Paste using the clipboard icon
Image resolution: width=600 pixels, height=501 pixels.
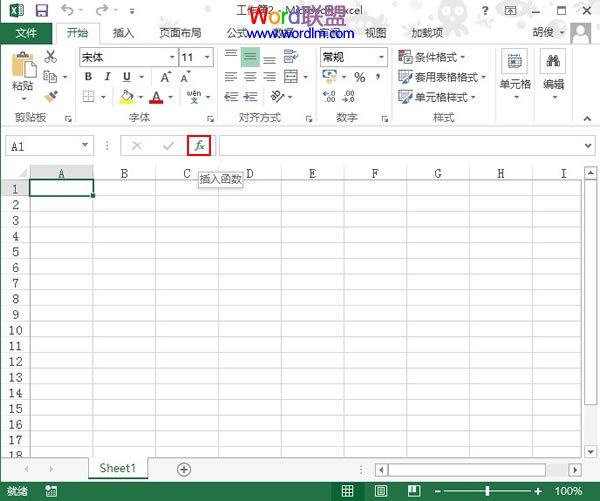[x=24, y=65]
